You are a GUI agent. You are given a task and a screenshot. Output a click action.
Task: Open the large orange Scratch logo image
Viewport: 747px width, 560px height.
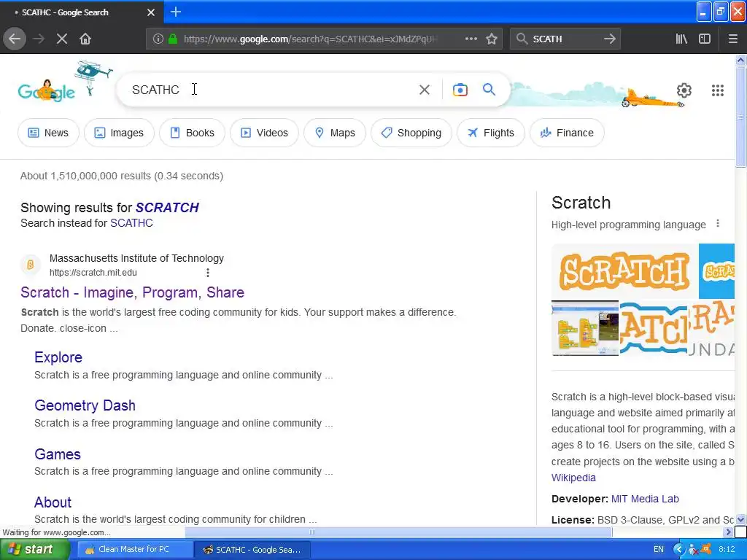[624, 271]
